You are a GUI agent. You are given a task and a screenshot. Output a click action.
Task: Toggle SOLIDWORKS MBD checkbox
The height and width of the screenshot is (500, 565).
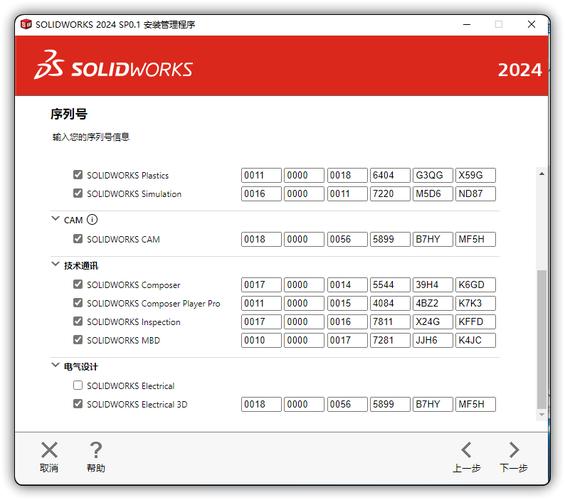tap(78, 340)
